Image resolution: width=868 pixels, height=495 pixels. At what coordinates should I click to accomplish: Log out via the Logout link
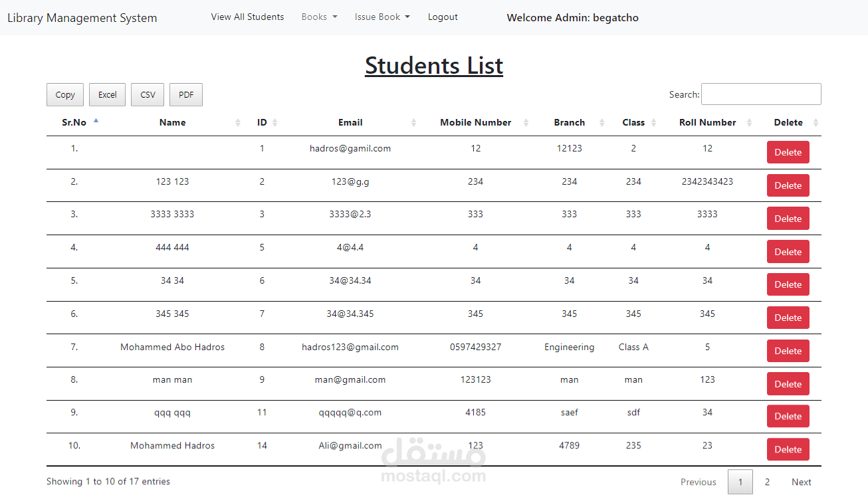coord(443,17)
